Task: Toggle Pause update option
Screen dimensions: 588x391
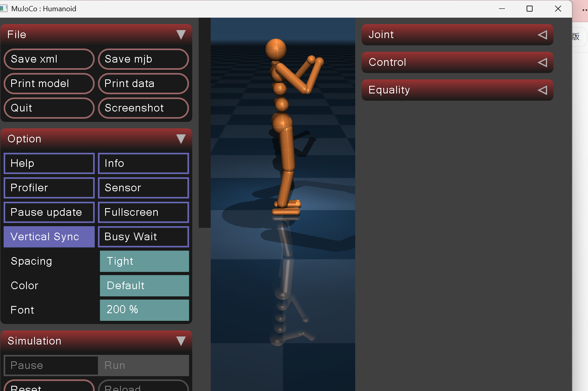Action: (49, 212)
